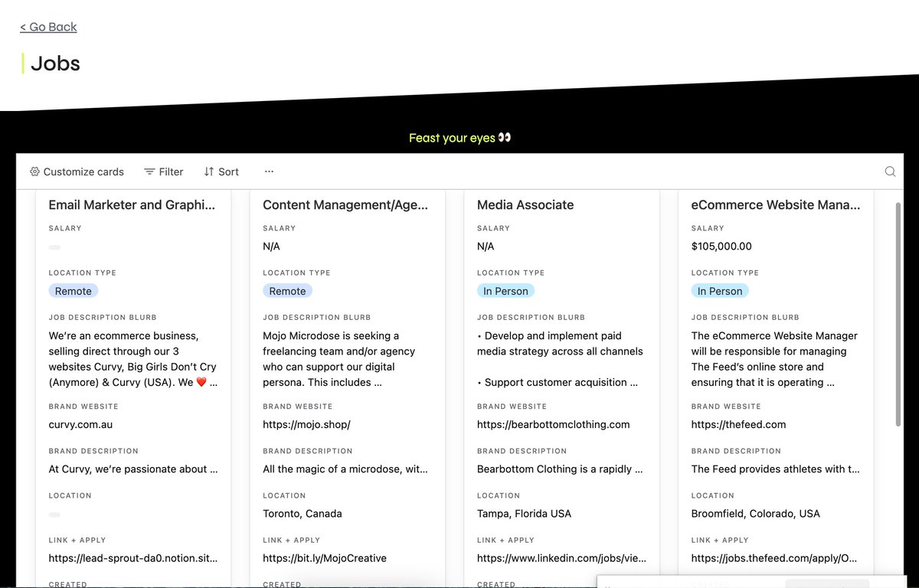Click the curvy.com.au brand website
Screen dimensions: 919x588
(x=80, y=424)
